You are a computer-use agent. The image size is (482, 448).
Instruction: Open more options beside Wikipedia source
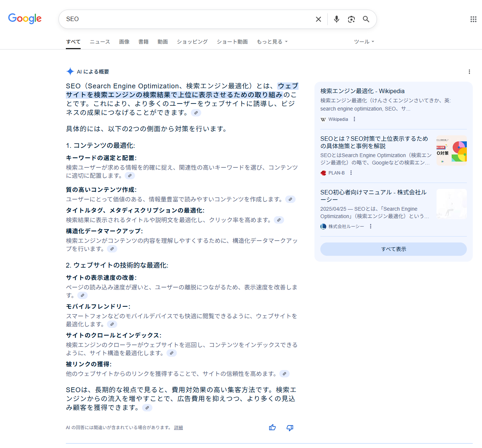354,119
